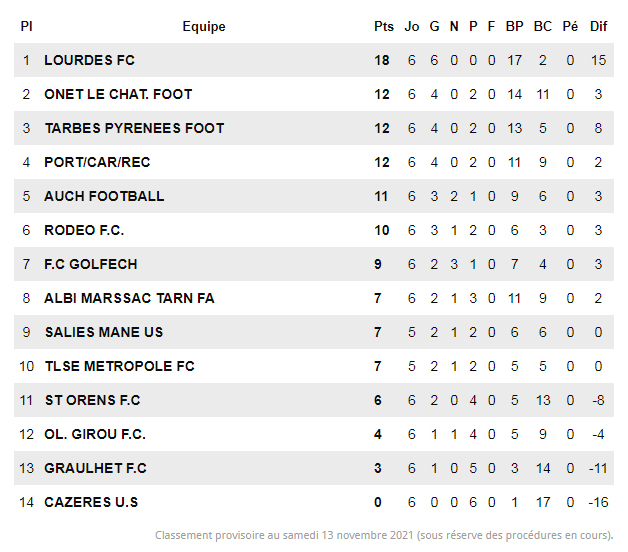Viewport: 628px width, 552px height.
Task: Click the Equipe column header
Action: 204,27
